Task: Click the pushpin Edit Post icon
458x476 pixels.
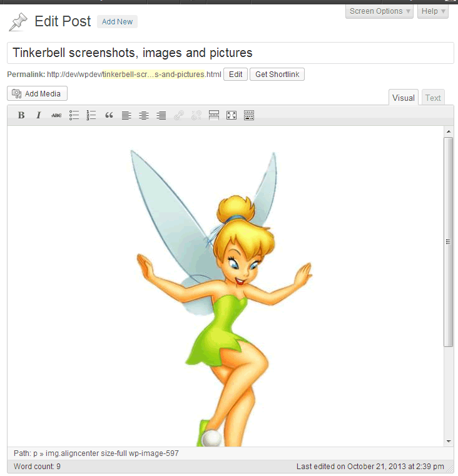Action: (18, 22)
